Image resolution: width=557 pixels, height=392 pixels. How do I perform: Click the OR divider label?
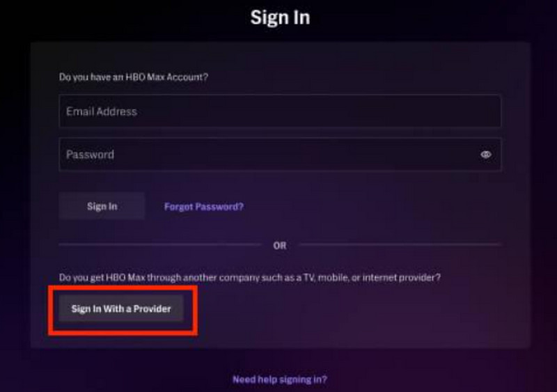pos(280,246)
